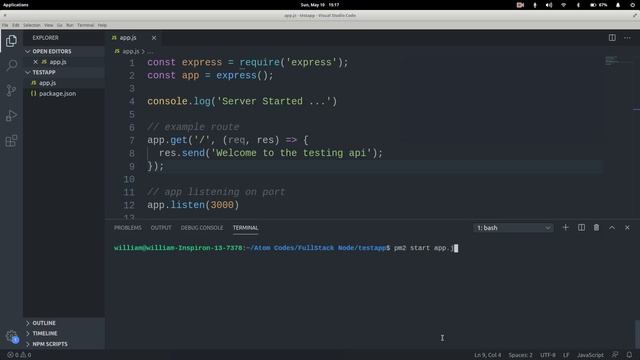Open the File menu
Image resolution: width=640 pixels, height=360 pixels.
5,25
